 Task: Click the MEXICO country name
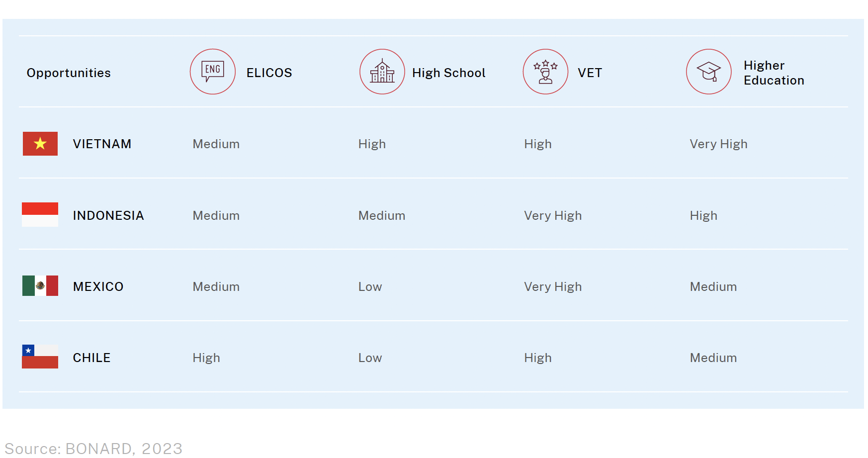click(98, 286)
